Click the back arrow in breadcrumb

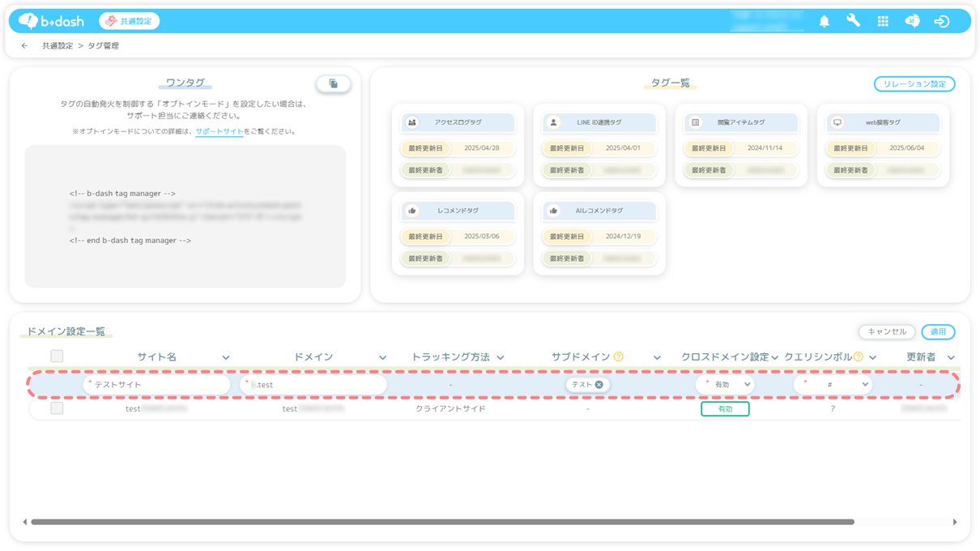(24, 46)
